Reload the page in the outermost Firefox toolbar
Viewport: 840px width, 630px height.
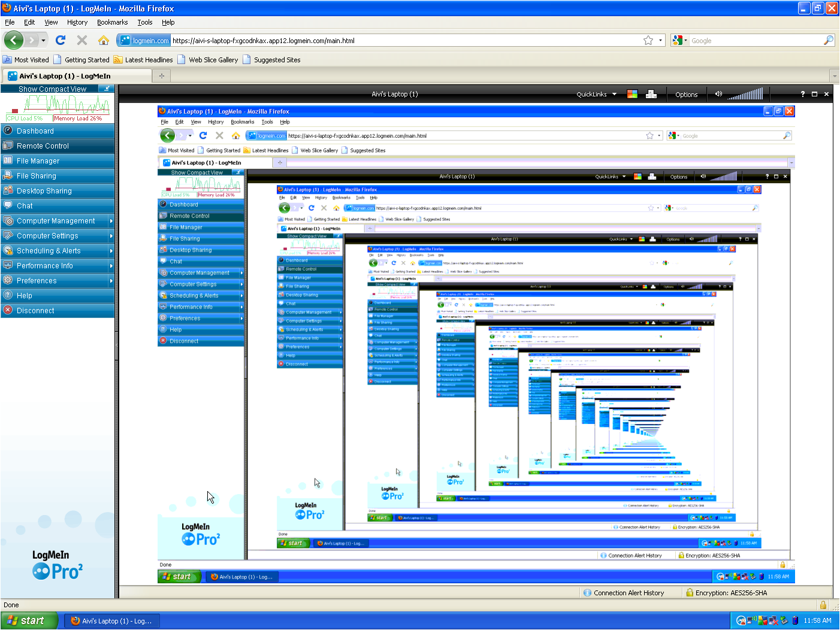point(61,40)
